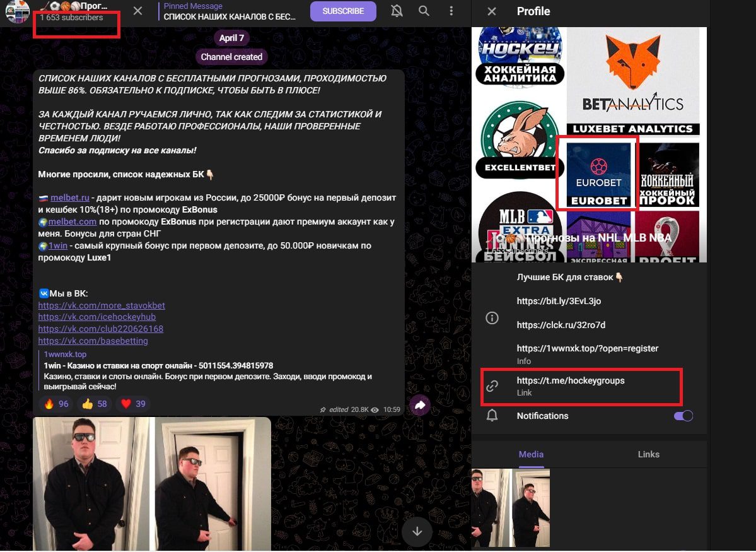The image size is (756, 552).
Task: Open the channel profile photo collage
Action: (589, 144)
